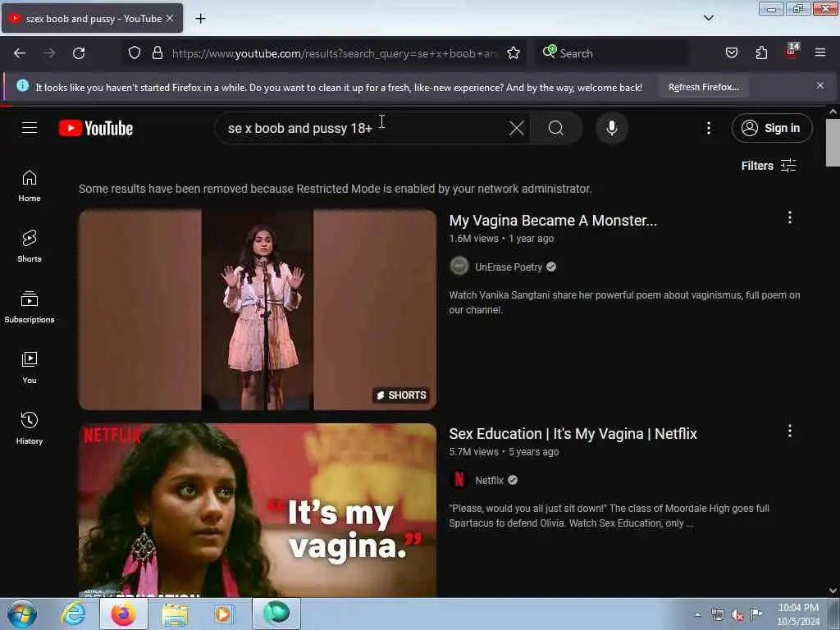Open the Action Center flag icon
840x630 pixels.
click(x=756, y=614)
